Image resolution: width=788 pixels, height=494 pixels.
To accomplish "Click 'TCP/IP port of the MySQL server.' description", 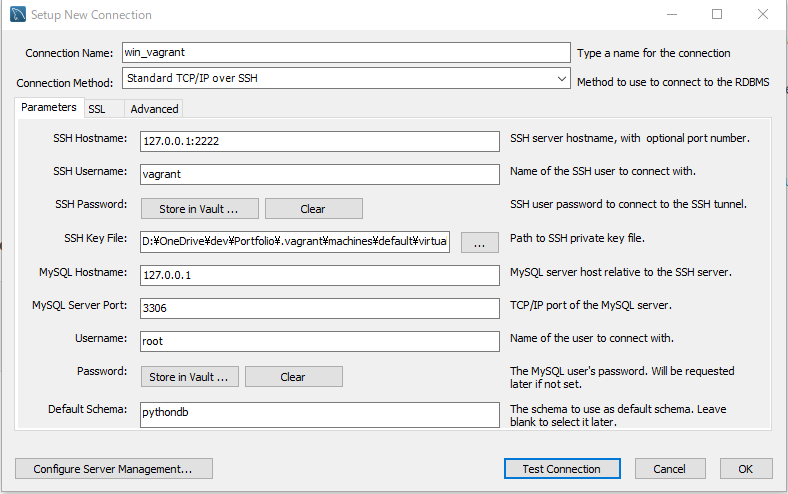I will tap(590, 305).
